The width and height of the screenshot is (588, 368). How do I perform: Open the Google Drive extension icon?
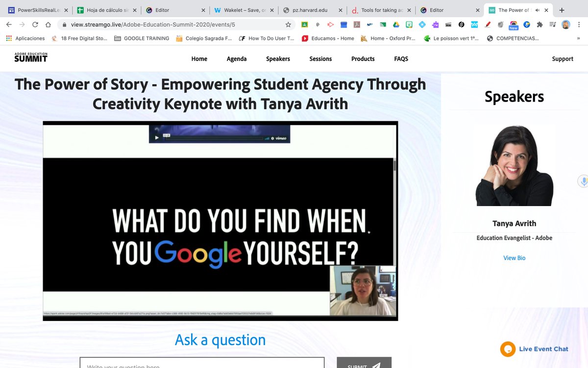point(396,25)
